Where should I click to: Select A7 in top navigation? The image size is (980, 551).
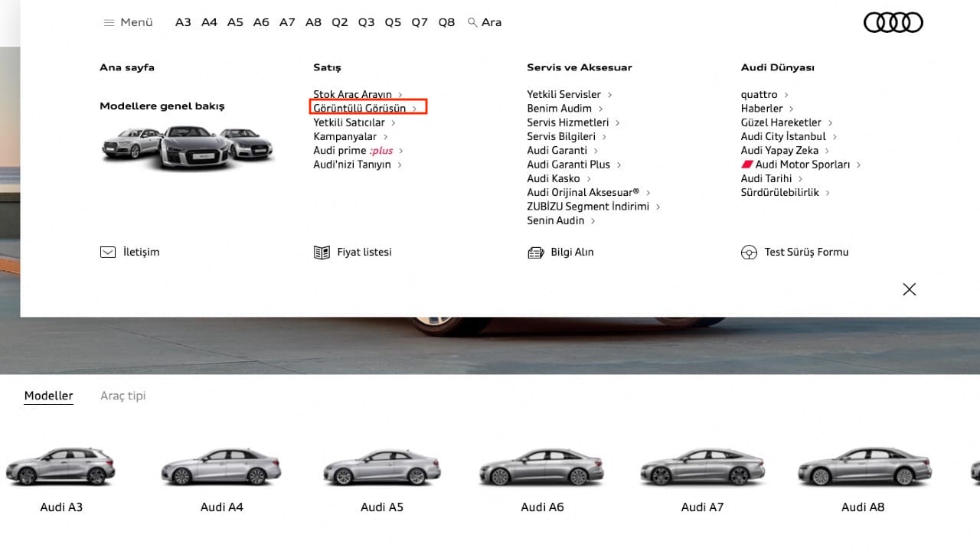pos(287,22)
